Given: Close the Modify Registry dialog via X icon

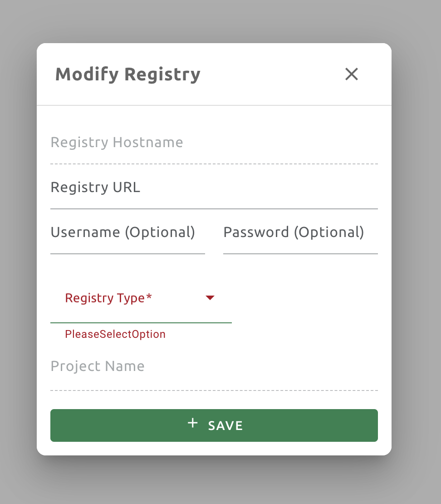Looking at the screenshot, I should click(x=351, y=74).
